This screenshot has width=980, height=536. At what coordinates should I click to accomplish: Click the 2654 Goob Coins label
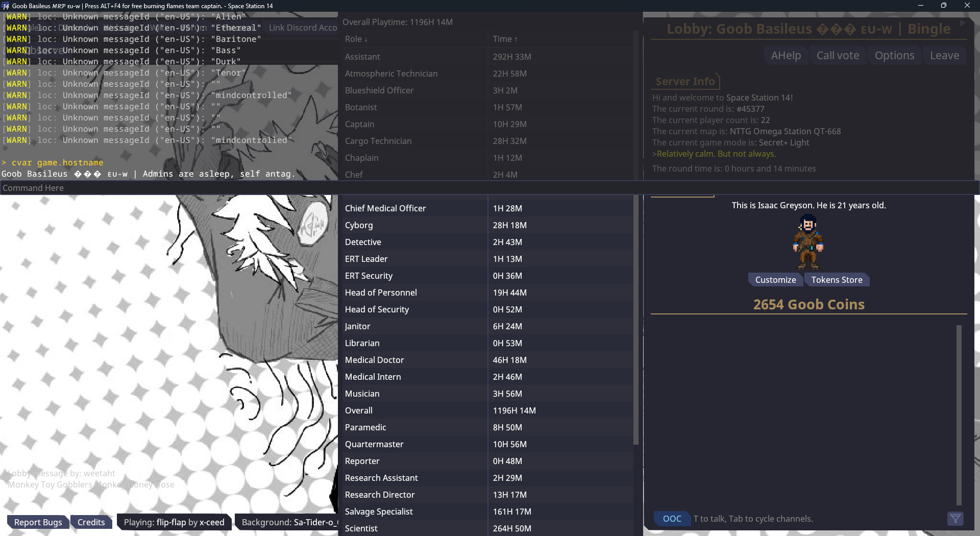tap(808, 304)
